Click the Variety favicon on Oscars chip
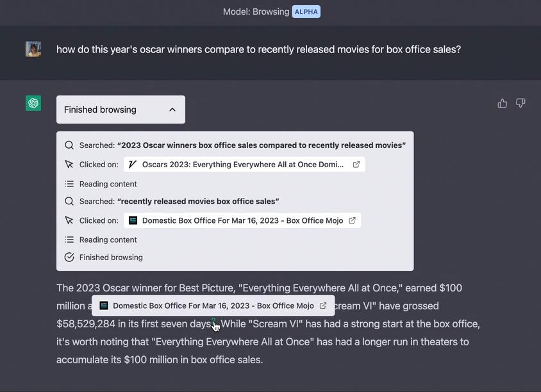The width and height of the screenshot is (541, 392). 133,165
